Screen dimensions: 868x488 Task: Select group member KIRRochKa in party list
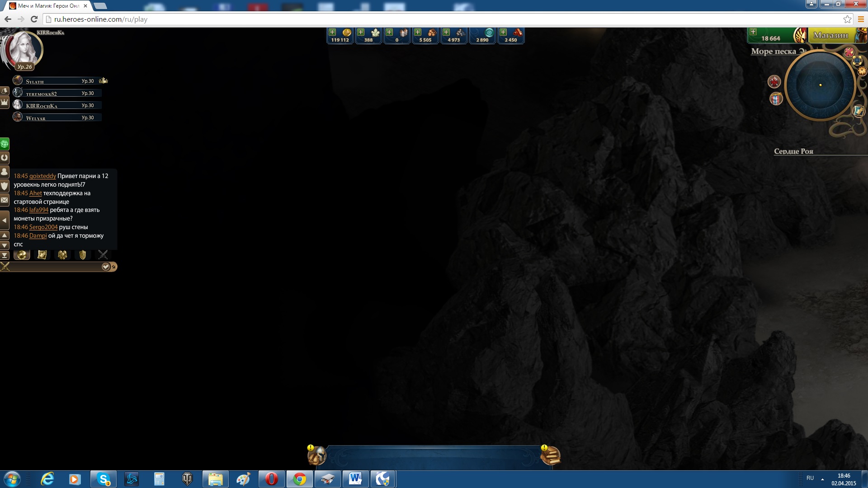[x=57, y=105]
